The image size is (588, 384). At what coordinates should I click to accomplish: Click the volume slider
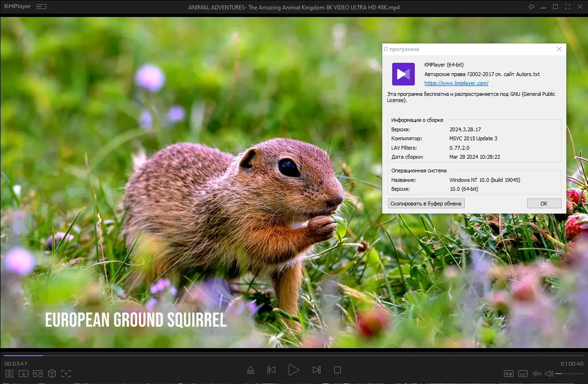pyautogui.click(x=570, y=374)
